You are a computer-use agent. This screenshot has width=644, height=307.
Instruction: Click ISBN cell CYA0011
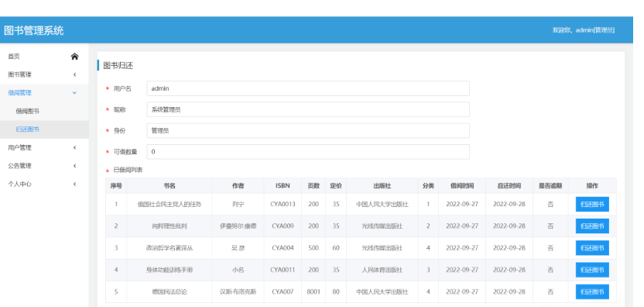283,270
